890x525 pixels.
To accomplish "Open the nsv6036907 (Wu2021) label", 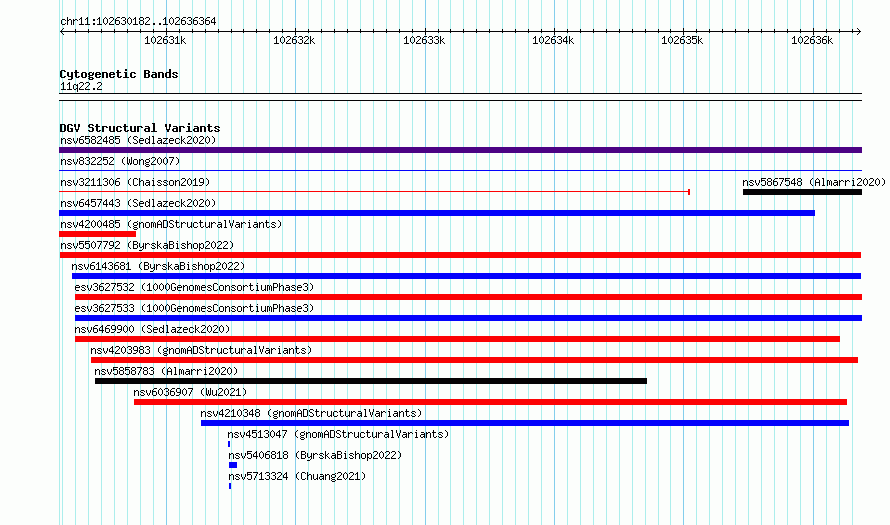I will [190, 392].
